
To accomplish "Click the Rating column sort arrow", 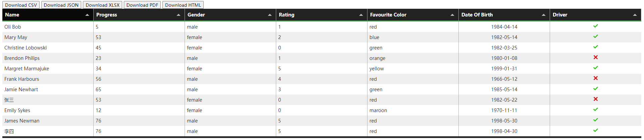I will pos(361,15).
